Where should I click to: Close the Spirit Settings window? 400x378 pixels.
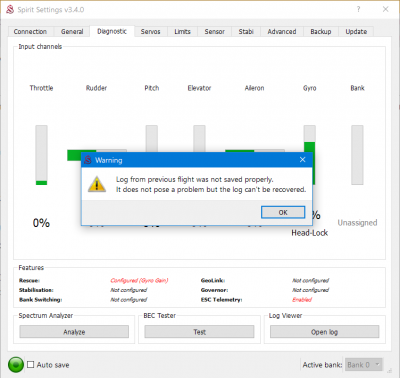[385, 9]
